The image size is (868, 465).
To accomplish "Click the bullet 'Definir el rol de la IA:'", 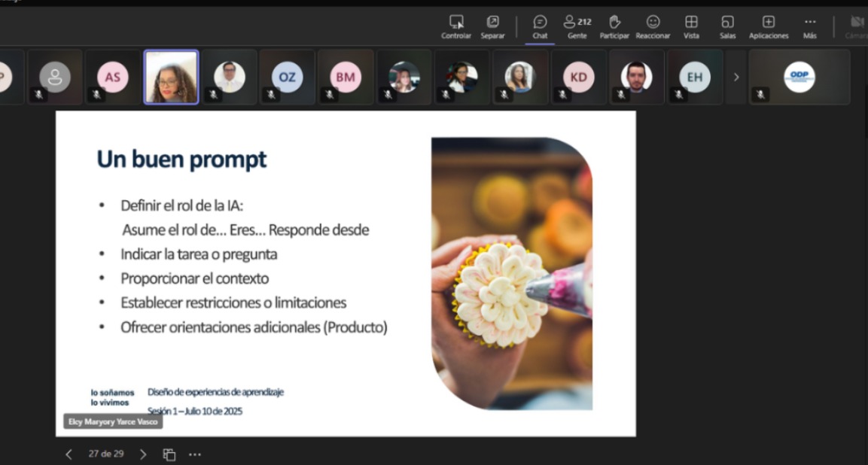I will (181, 206).
